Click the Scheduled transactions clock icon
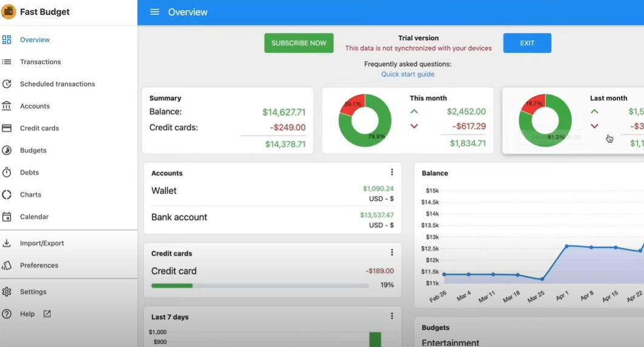644x347 pixels. click(x=7, y=84)
